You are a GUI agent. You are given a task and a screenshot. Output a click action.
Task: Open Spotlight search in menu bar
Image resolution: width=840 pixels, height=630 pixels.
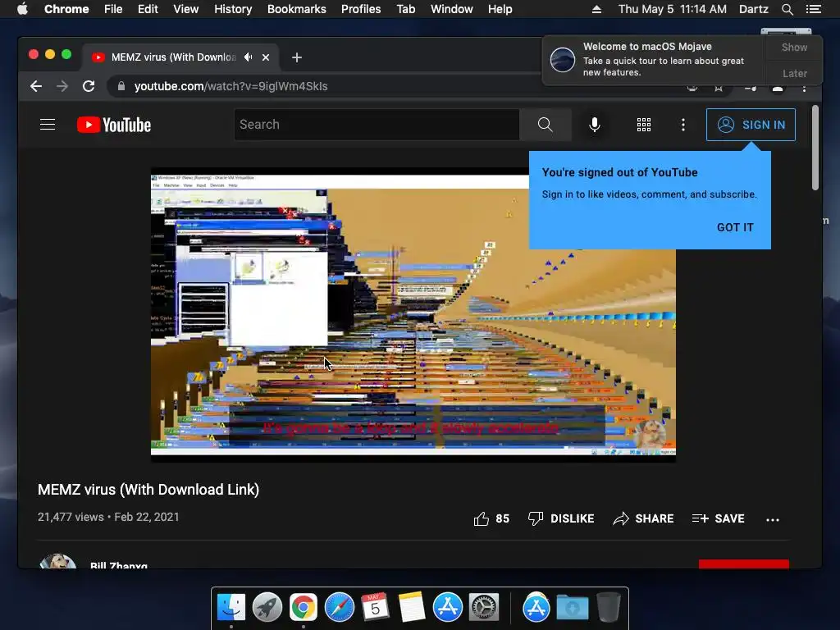tap(787, 9)
